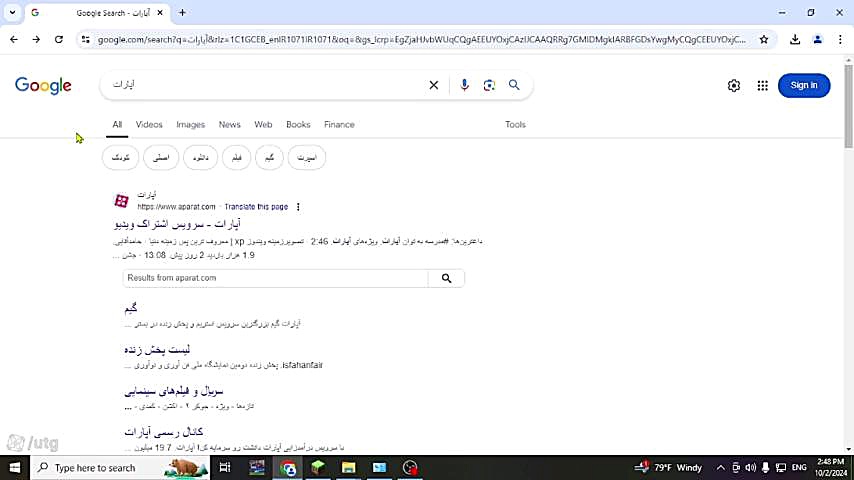Start voice search with the microphone icon
The image size is (854, 480).
(x=464, y=85)
